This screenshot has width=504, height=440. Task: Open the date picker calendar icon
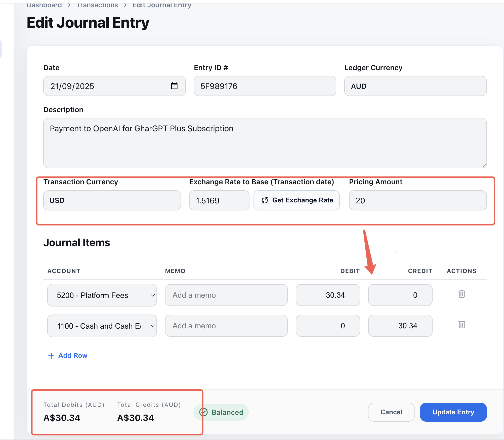click(174, 86)
